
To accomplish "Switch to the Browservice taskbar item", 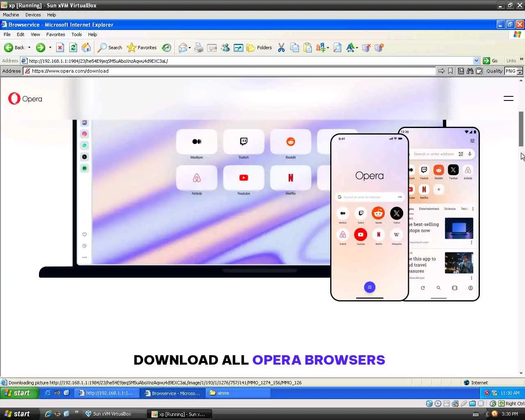I will (173, 393).
